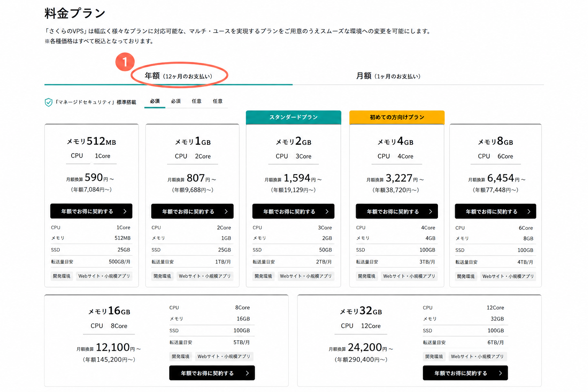Click 年額でお得に契約する in the メモリ1GB card
Viewport: 588px width, 392px height.
point(192,211)
